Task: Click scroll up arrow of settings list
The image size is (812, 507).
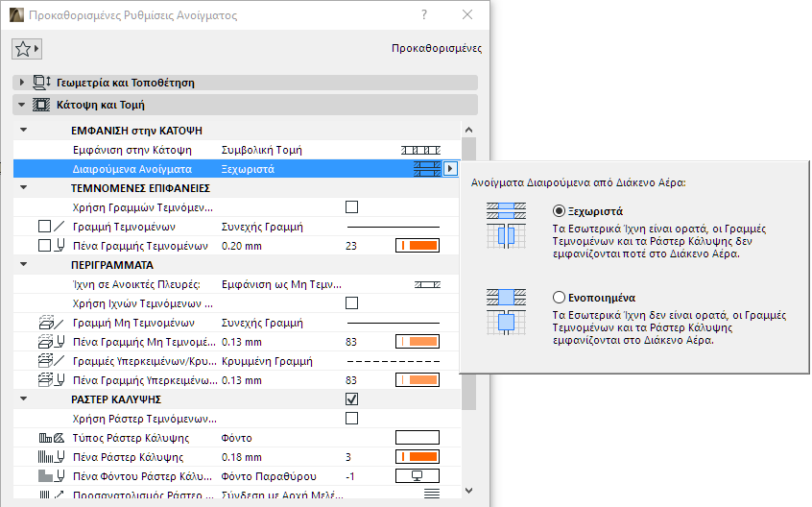Action: tap(468, 130)
